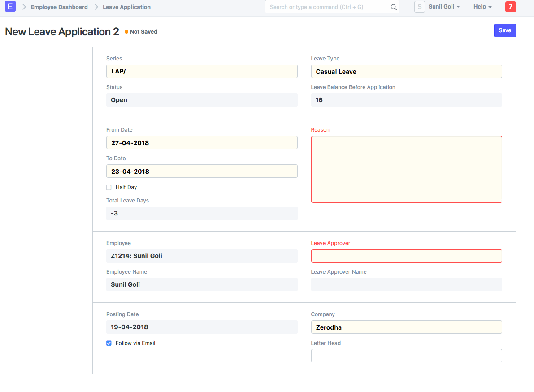Click the user avatar with letter S

coord(419,7)
